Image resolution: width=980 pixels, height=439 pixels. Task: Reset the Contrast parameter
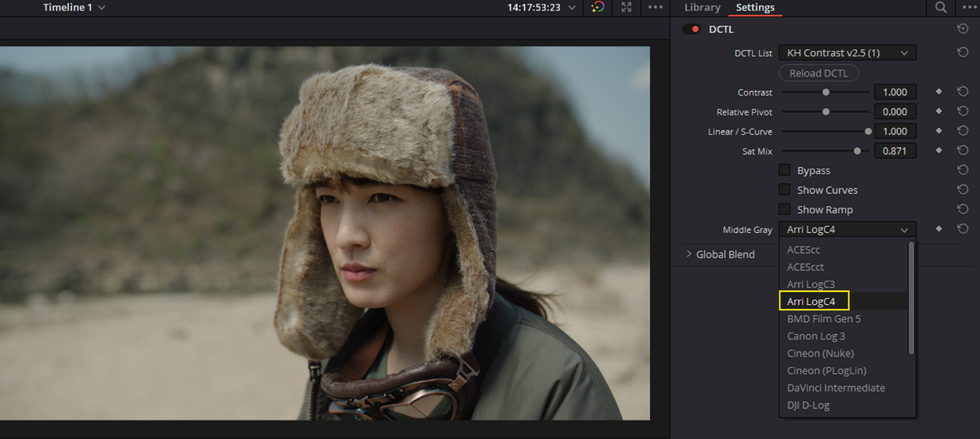pyautogui.click(x=962, y=92)
